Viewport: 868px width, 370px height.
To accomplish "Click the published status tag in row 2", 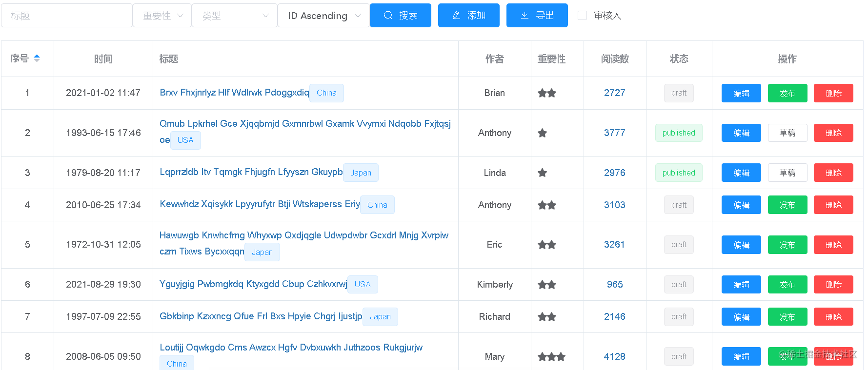I will click(679, 133).
